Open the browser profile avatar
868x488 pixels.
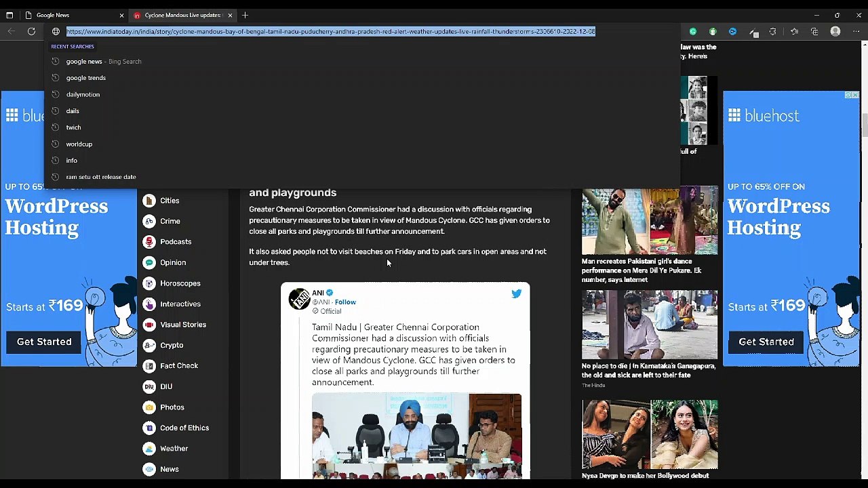click(835, 31)
